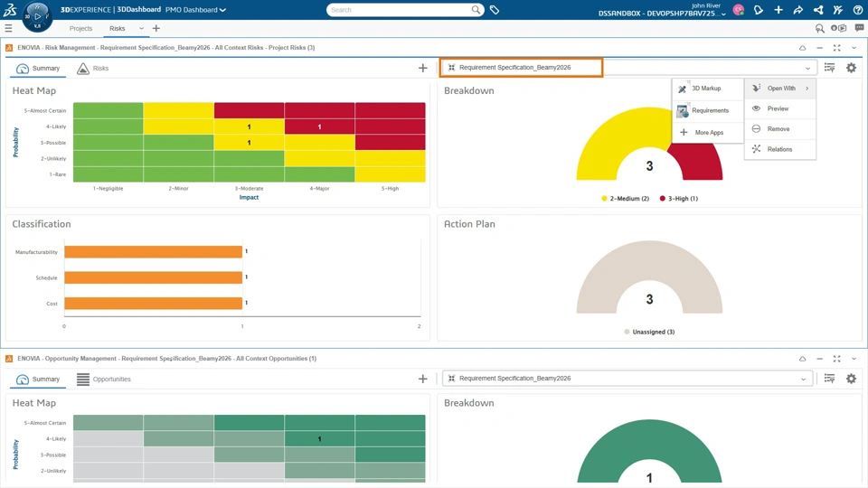Click the compass play button logo
Image resolution: width=868 pixels, height=488 pixels.
(x=37, y=16)
